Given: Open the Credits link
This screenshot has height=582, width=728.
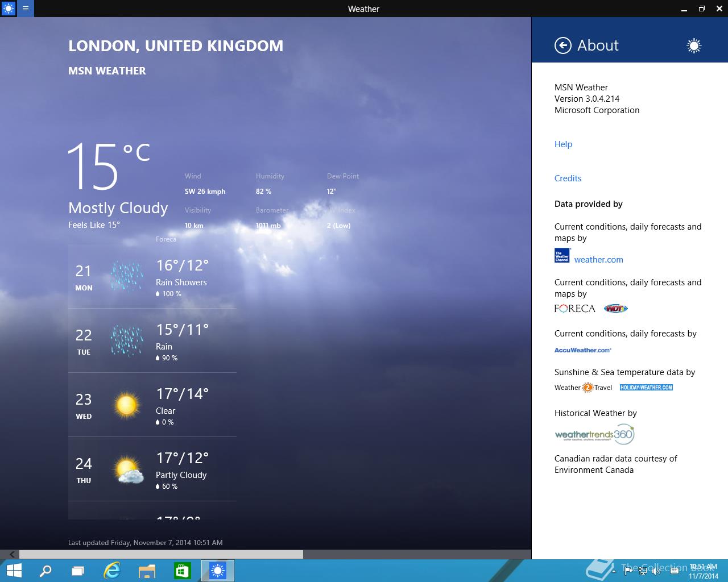Looking at the screenshot, I should pos(568,178).
